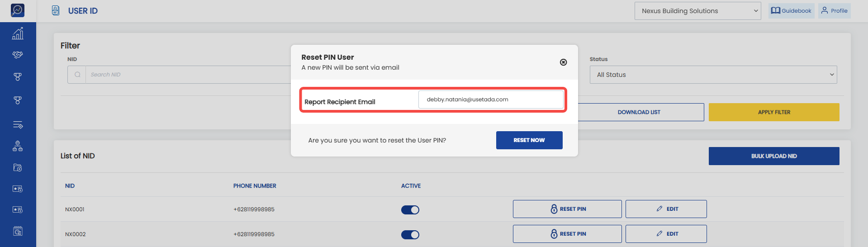The height and width of the screenshot is (247, 868).
Task: Click the folder sidebar icon
Action: pos(18,168)
